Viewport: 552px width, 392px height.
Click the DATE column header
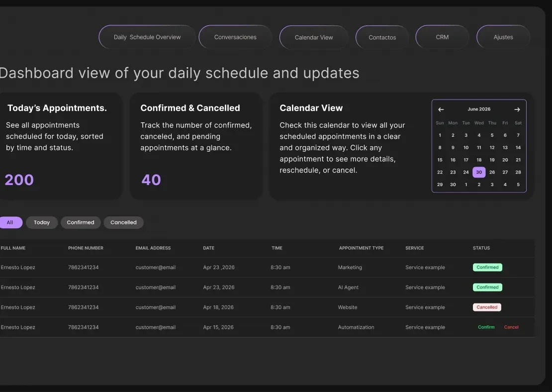[x=209, y=248]
